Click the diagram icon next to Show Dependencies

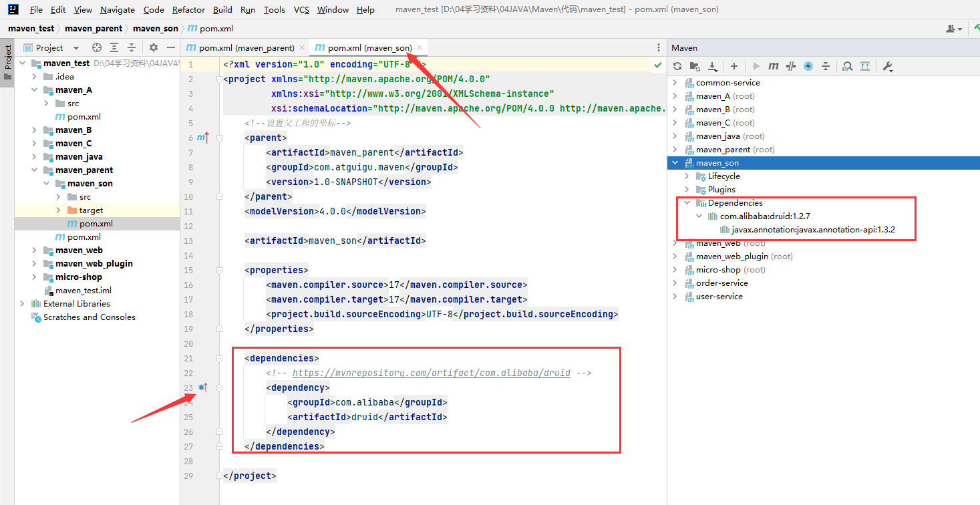point(865,66)
